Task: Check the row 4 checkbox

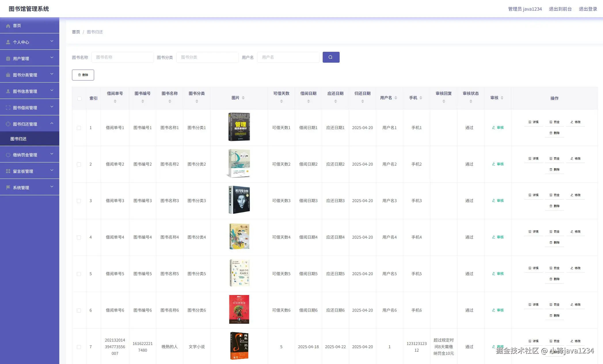Action: (79, 237)
